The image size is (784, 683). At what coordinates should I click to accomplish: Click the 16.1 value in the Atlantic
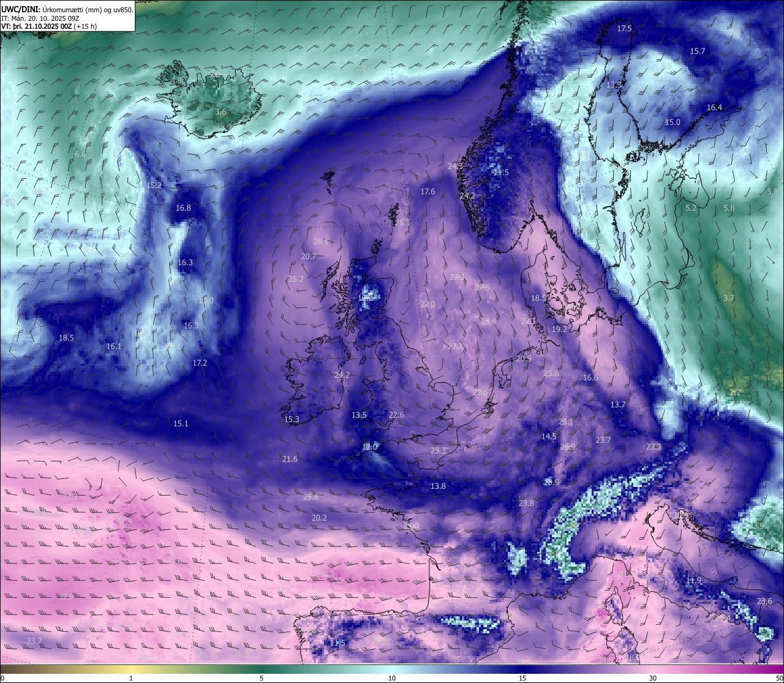pyautogui.click(x=114, y=346)
